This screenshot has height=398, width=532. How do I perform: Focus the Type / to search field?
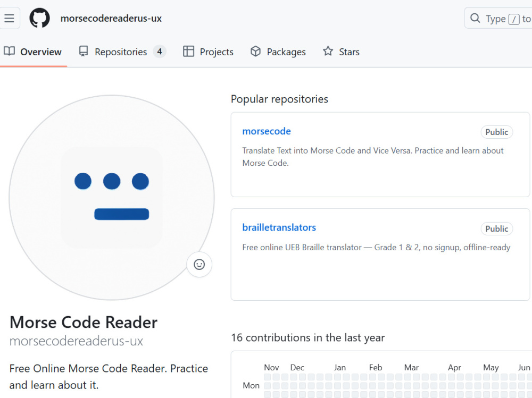tap(498, 18)
